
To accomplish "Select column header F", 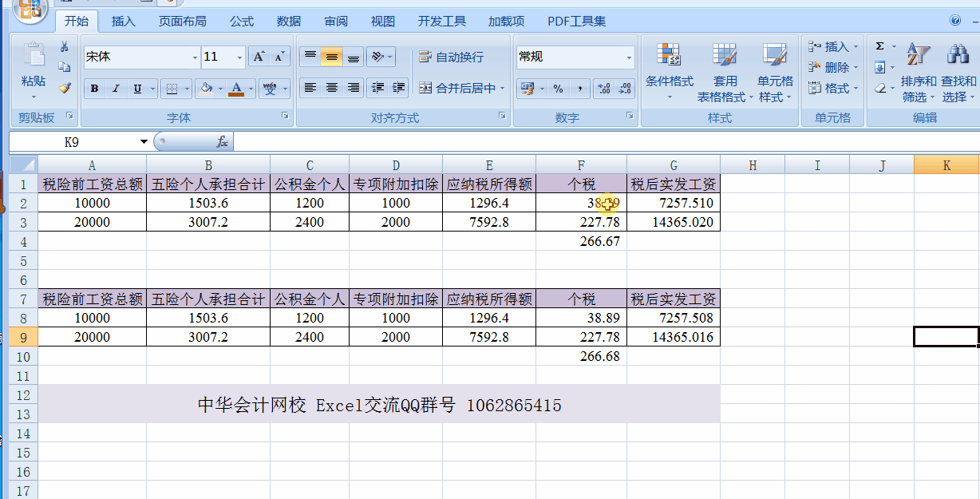I will [x=581, y=165].
